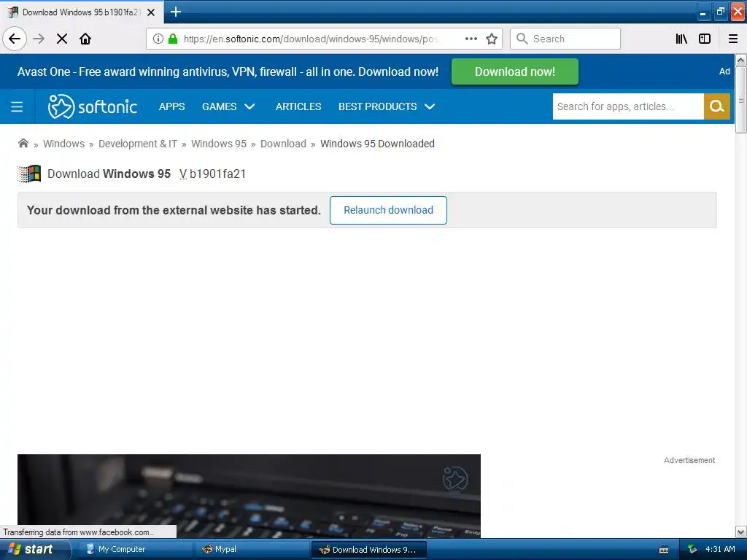The image size is (747, 560).
Task: Click the green Download now! ad button
Action: tap(515, 71)
